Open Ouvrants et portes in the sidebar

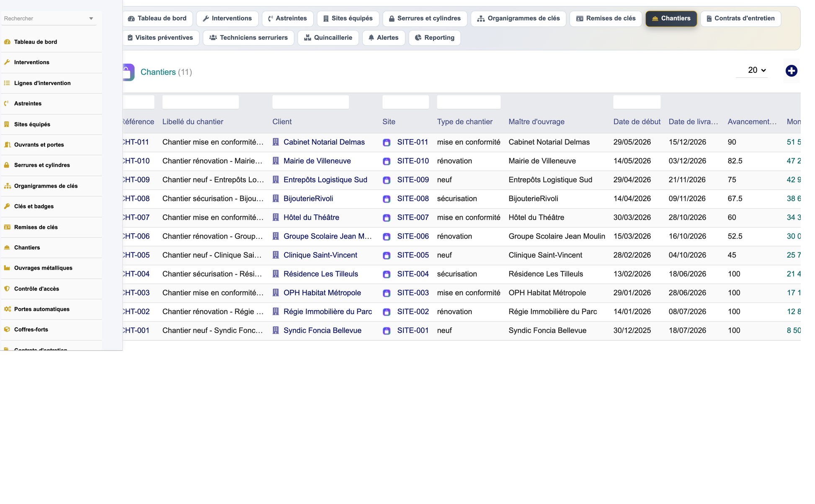39,145
